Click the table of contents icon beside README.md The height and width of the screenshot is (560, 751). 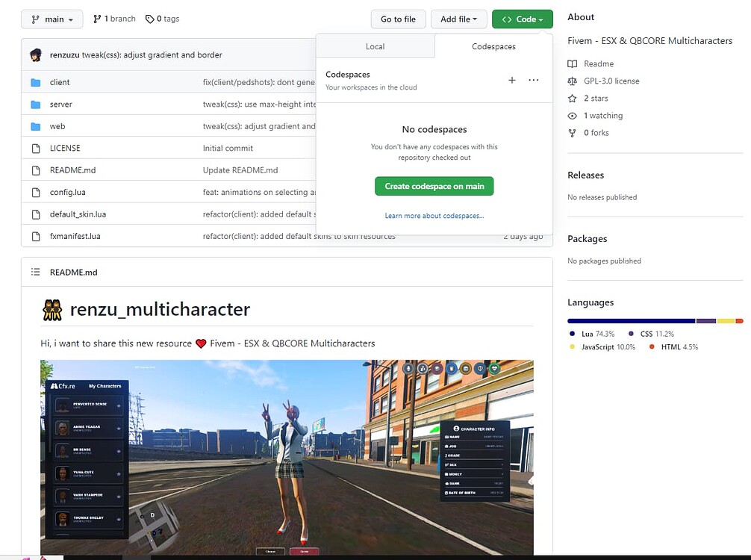point(35,272)
